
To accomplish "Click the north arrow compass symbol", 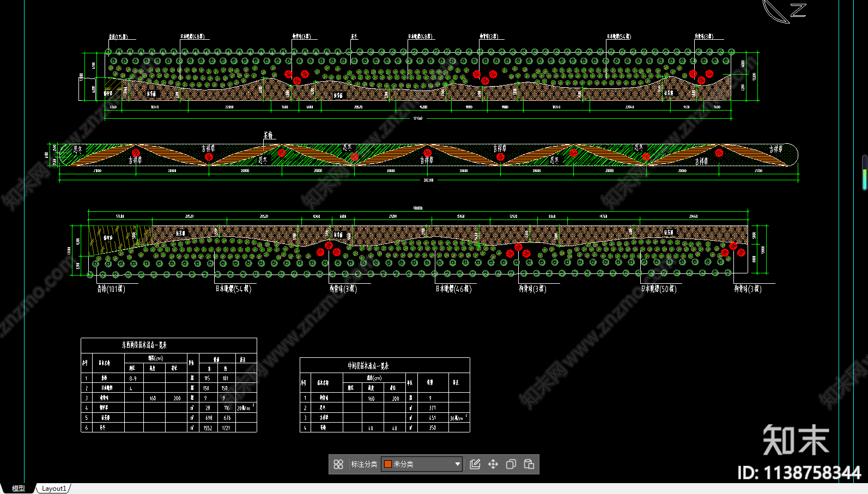I will (x=784, y=11).
